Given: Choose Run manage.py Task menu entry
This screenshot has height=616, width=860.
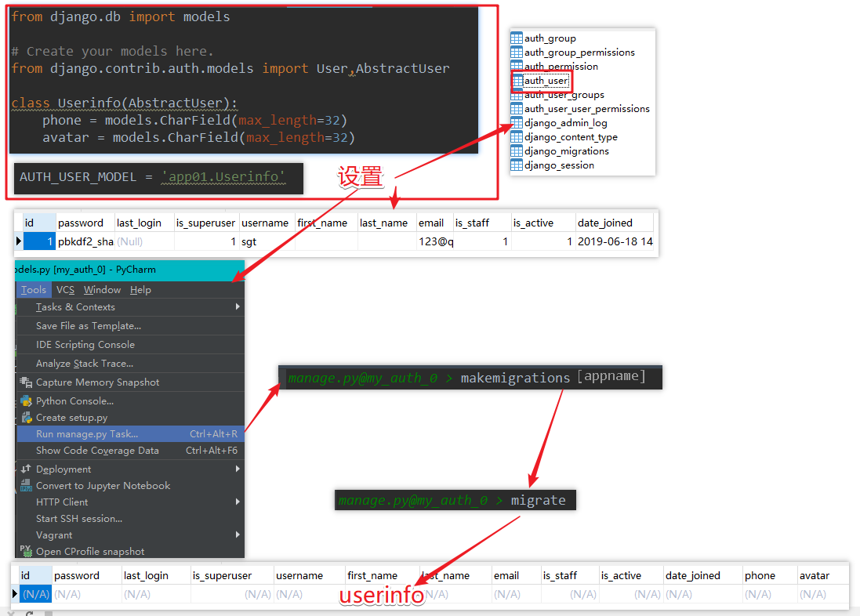Looking at the screenshot, I should [131, 434].
